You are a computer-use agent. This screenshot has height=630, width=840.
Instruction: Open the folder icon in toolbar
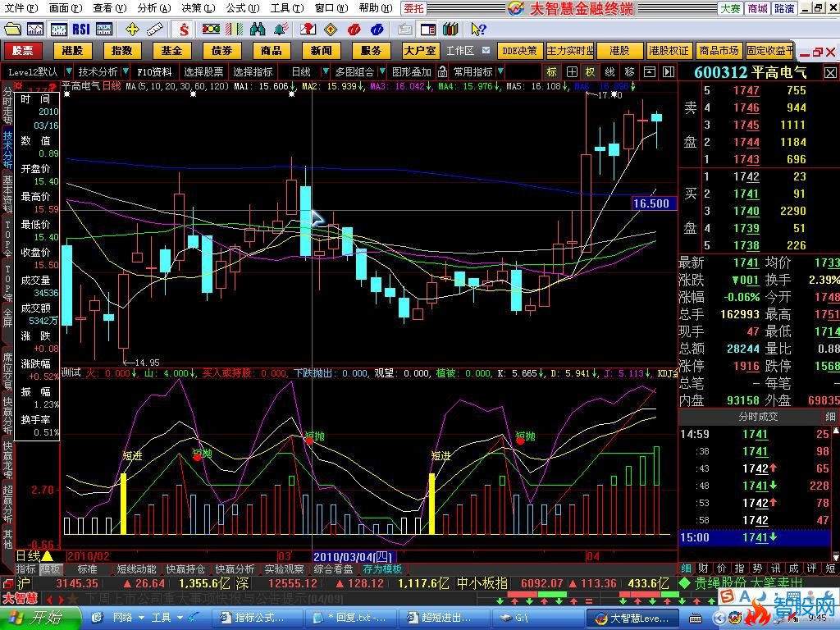pyautogui.click(x=12, y=29)
